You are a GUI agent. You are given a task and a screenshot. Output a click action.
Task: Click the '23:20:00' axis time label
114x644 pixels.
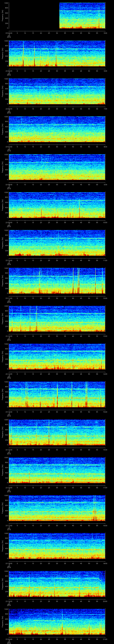click(9, 639)
